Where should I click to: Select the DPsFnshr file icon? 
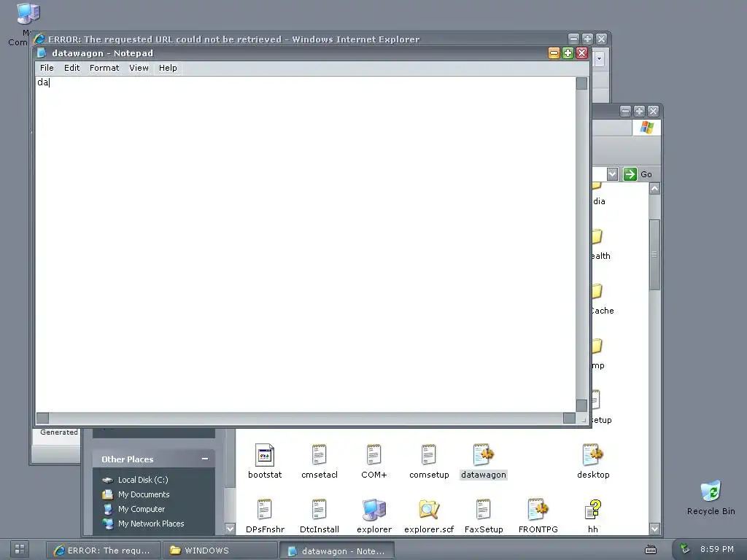[265, 516]
